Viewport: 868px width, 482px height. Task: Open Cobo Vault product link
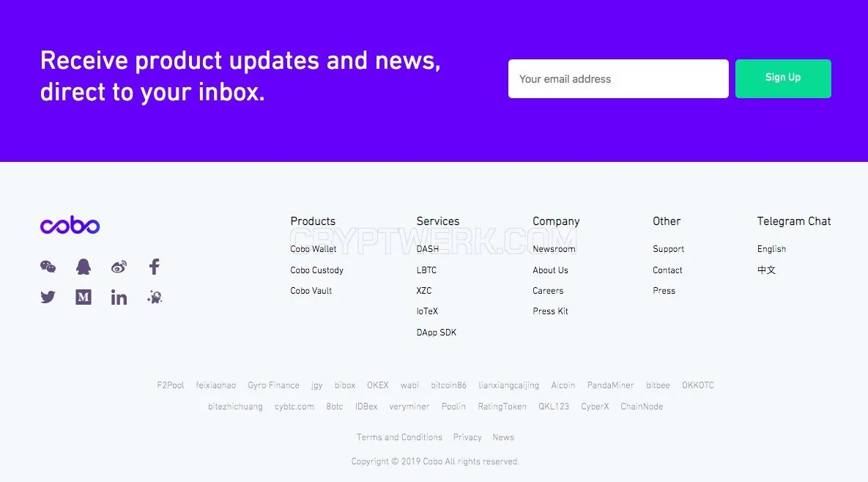(311, 291)
